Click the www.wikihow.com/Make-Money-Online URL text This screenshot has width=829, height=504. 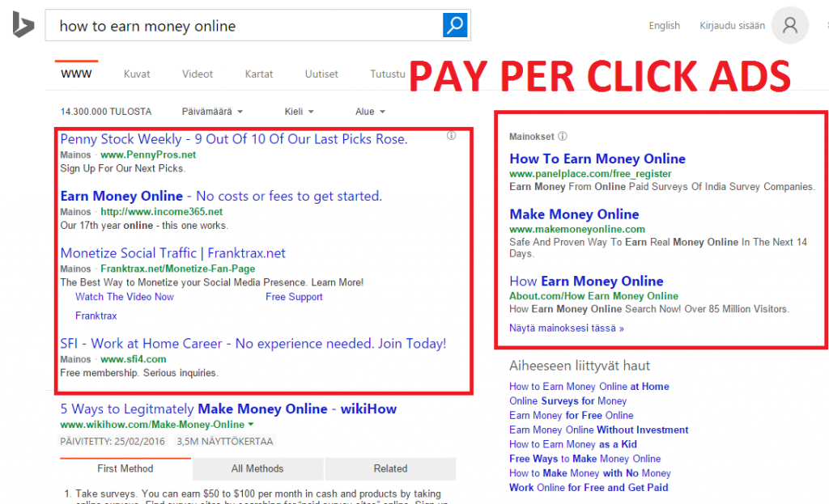coord(152,424)
